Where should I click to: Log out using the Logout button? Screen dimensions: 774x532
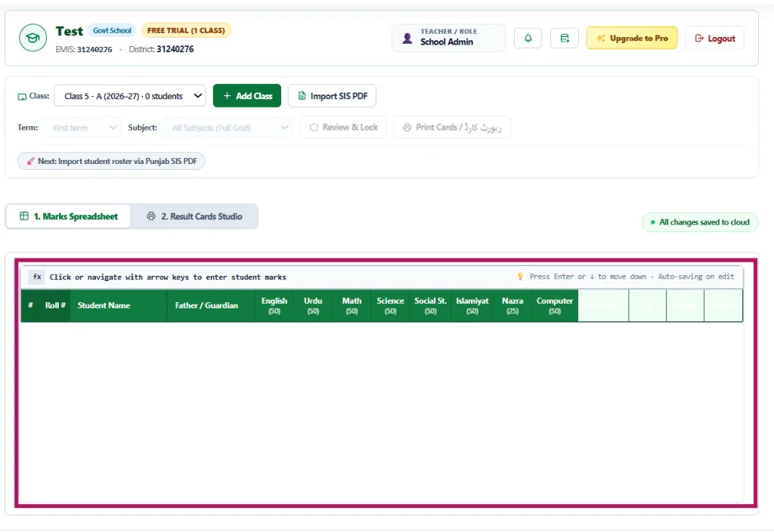(715, 38)
